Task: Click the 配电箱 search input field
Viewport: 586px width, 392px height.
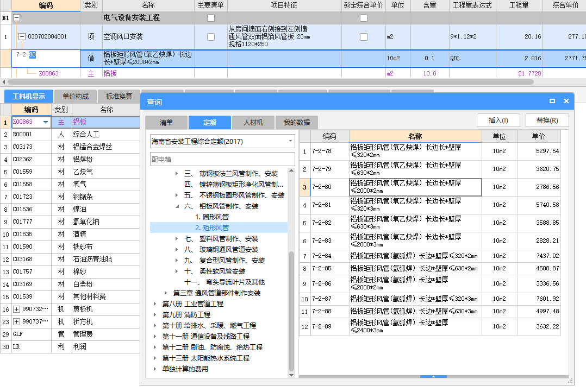Action: (x=222, y=159)
